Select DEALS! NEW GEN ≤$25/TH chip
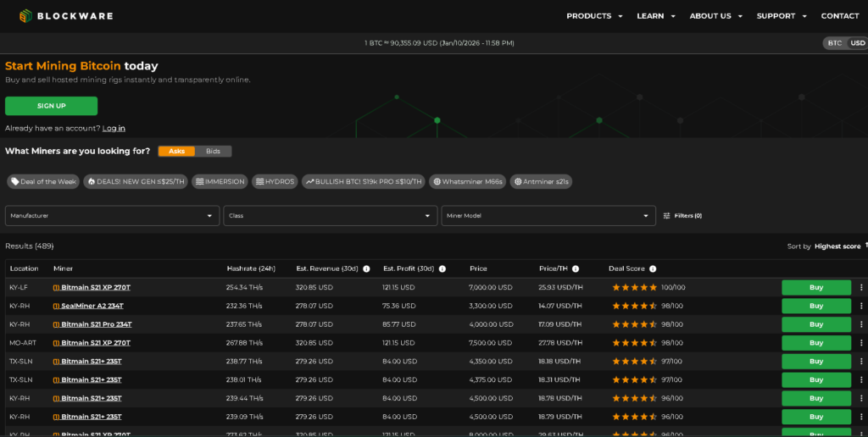 pyautogui.click(x=136, y=181)
